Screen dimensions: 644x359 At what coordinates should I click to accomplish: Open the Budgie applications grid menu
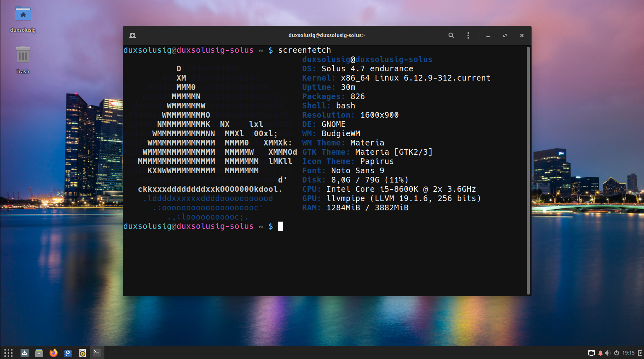click(8, 353)
